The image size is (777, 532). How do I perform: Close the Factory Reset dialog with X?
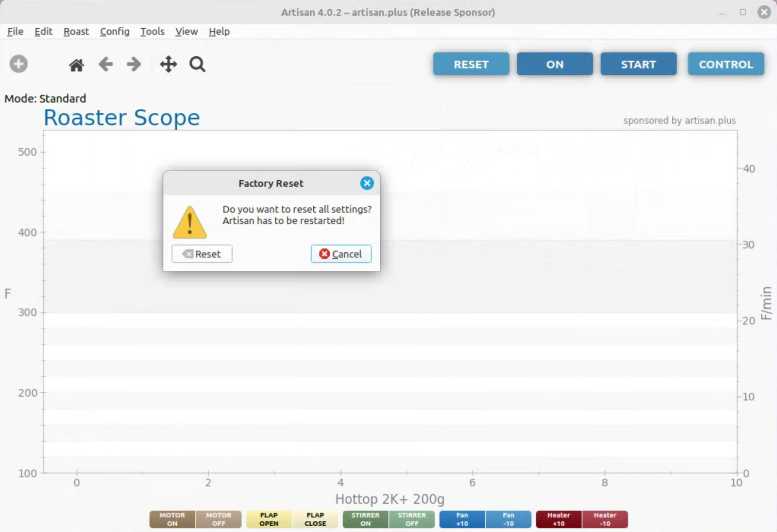367,183
